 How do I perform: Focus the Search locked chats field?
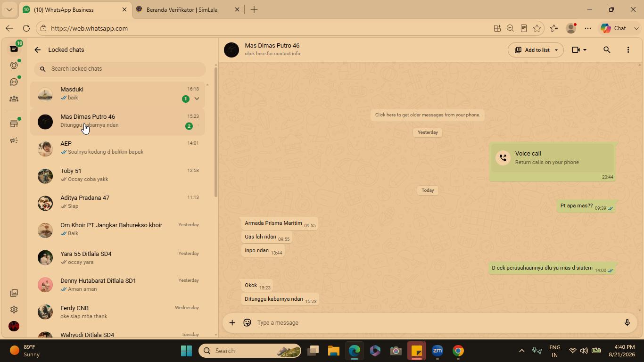[x=120, y=69]
